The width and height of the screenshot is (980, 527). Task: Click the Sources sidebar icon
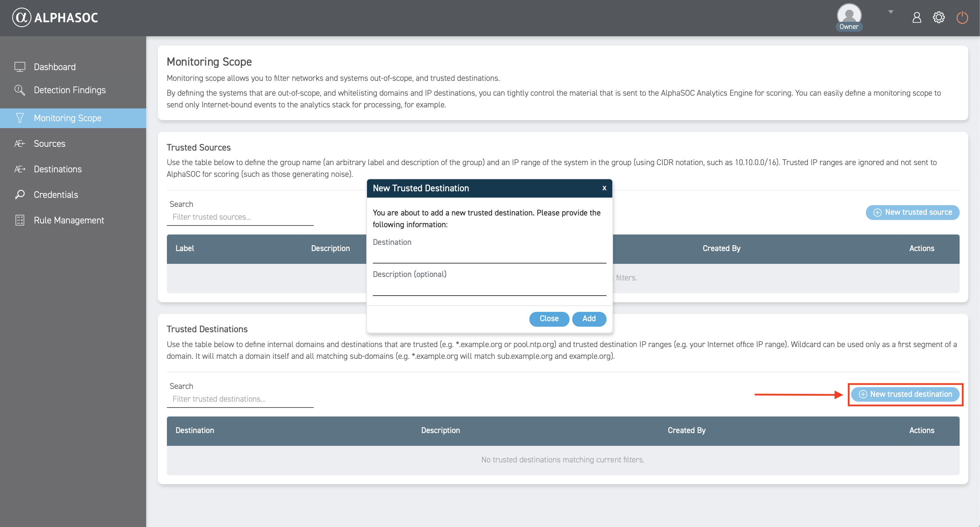(x=20, y=144)
